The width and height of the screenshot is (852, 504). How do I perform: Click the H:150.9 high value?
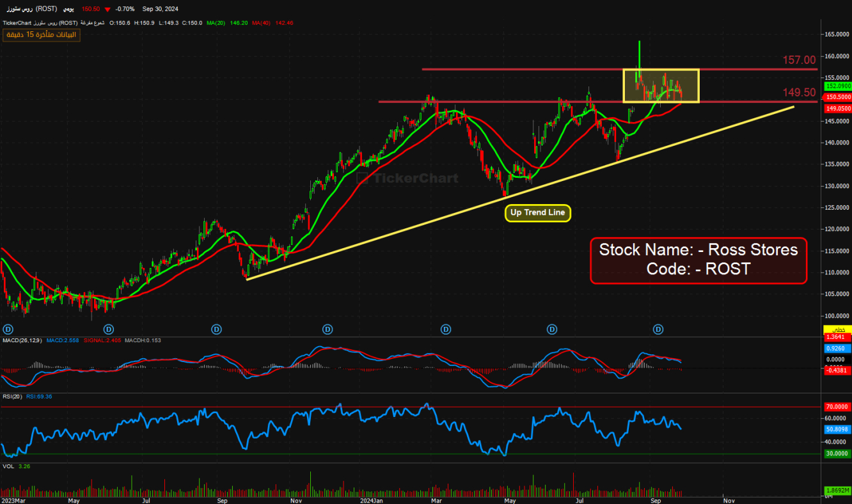click(x=145, y=22)
